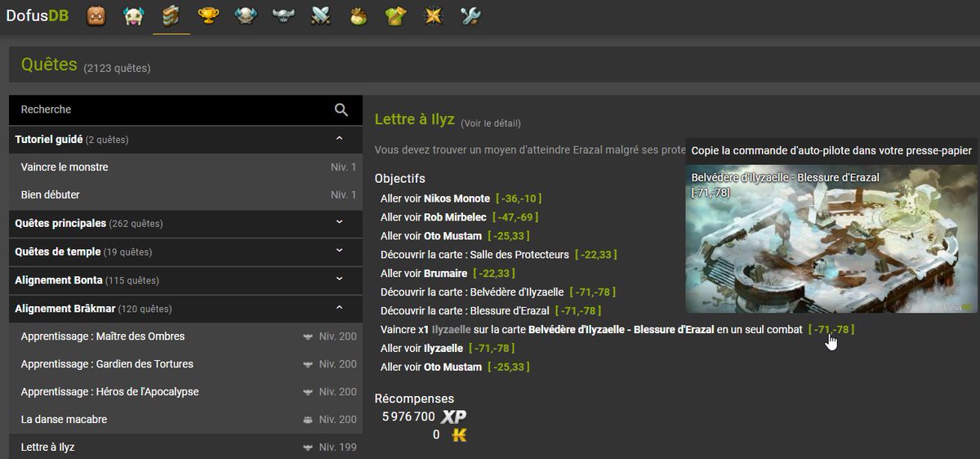The image size is (980, 459).
Task: Copy coordinates for Découvrir Blessure d'Erazal
Action: coord(578,311)
